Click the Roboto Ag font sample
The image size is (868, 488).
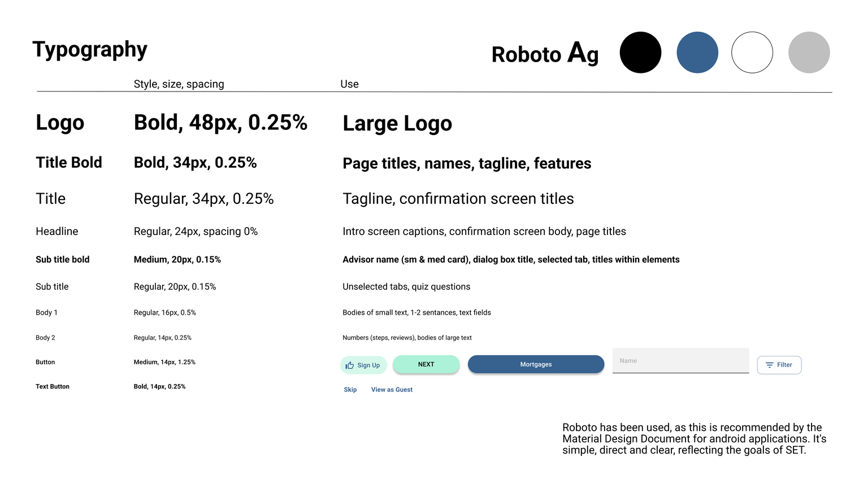(545, 54)
